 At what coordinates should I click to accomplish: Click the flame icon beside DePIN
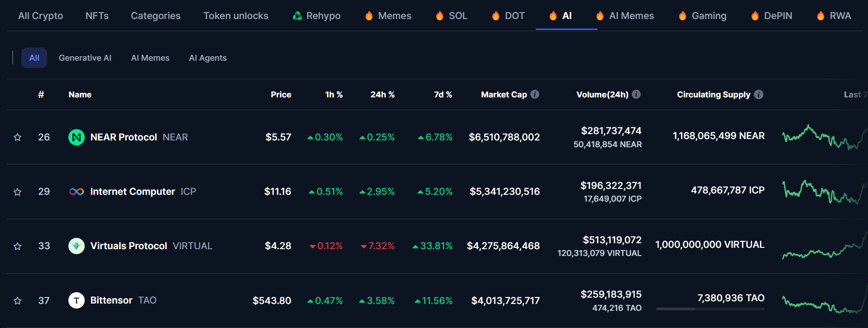755,16
